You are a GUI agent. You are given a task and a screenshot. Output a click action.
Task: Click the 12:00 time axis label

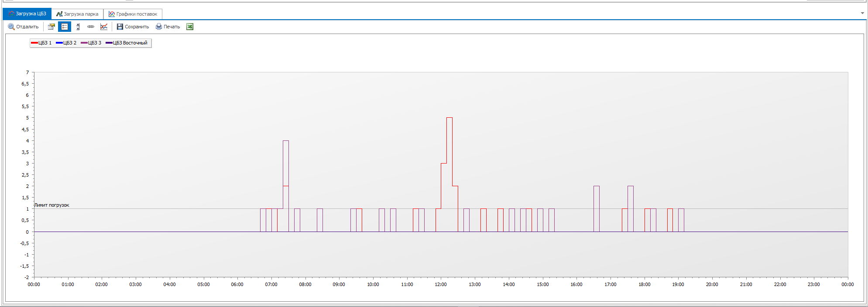pos(441,284)
